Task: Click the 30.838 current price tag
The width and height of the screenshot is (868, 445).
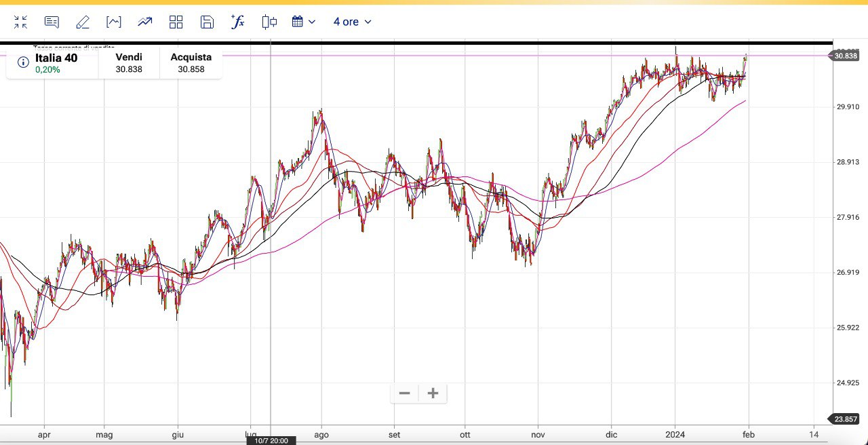Action: 846,56
